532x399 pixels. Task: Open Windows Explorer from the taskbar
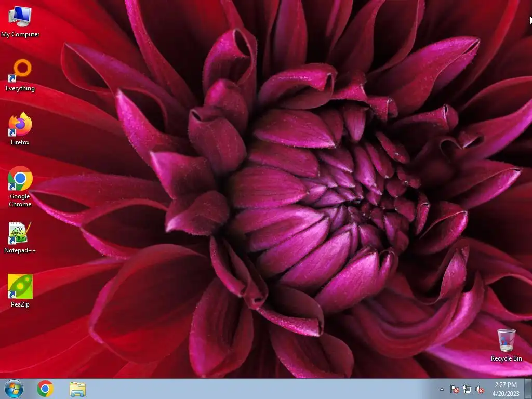77,389
